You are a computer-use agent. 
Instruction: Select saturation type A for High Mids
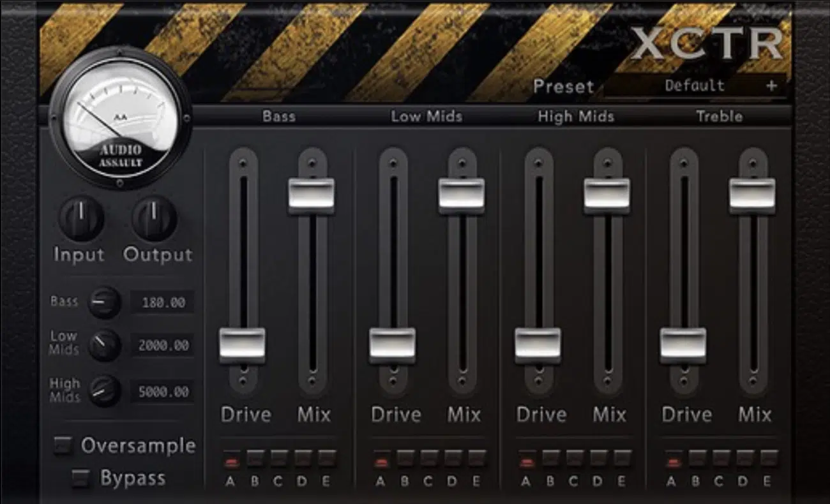point(527,459)
